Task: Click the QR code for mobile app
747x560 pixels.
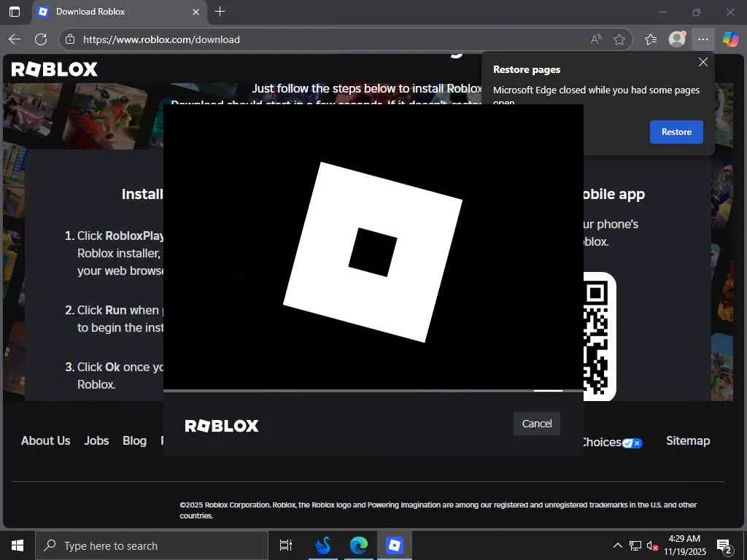Action: click(x=600, y=337)
